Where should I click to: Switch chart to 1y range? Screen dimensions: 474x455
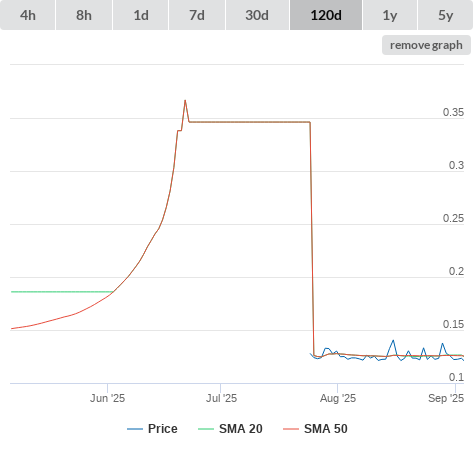pos(390,15)
